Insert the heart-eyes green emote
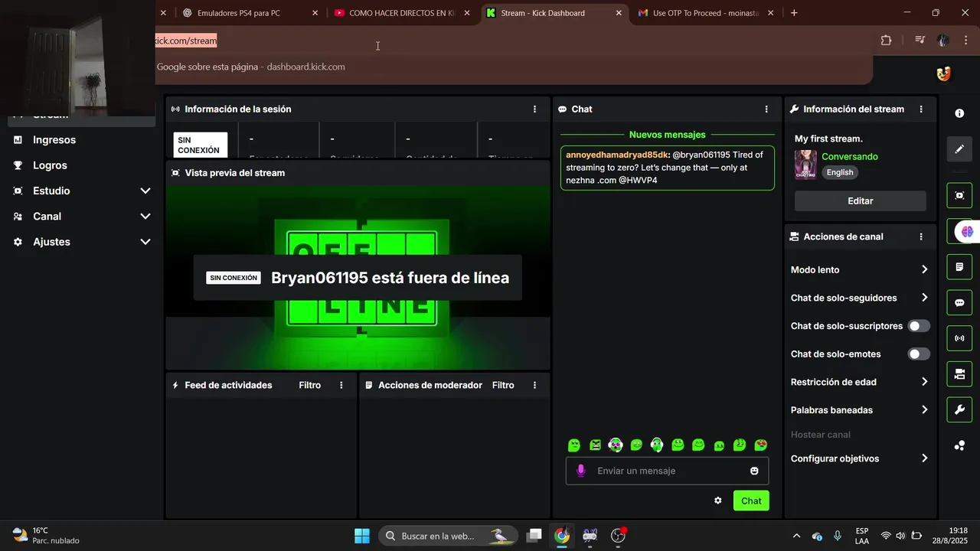This screenshot has height=551, width=980. pos(760,445)
